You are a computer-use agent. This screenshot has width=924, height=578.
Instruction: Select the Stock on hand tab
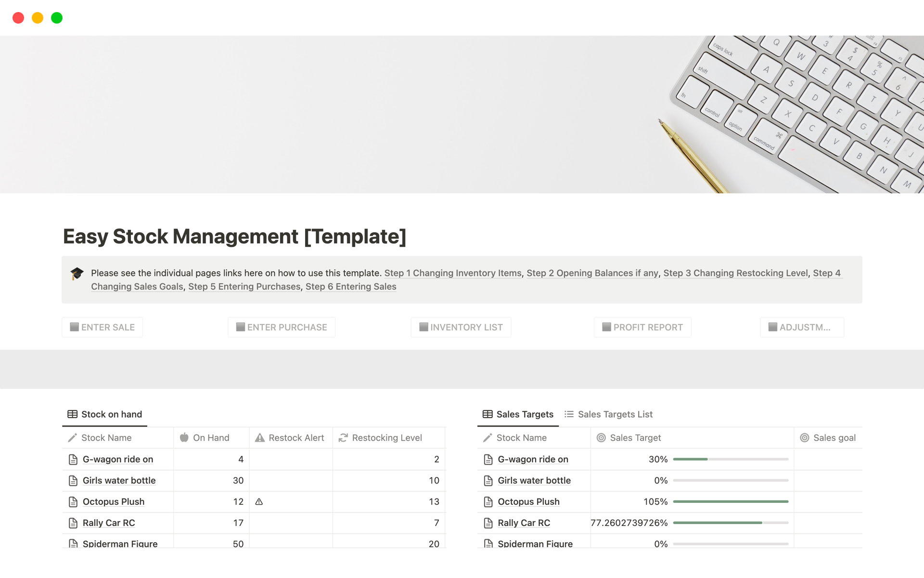(111, 414)
